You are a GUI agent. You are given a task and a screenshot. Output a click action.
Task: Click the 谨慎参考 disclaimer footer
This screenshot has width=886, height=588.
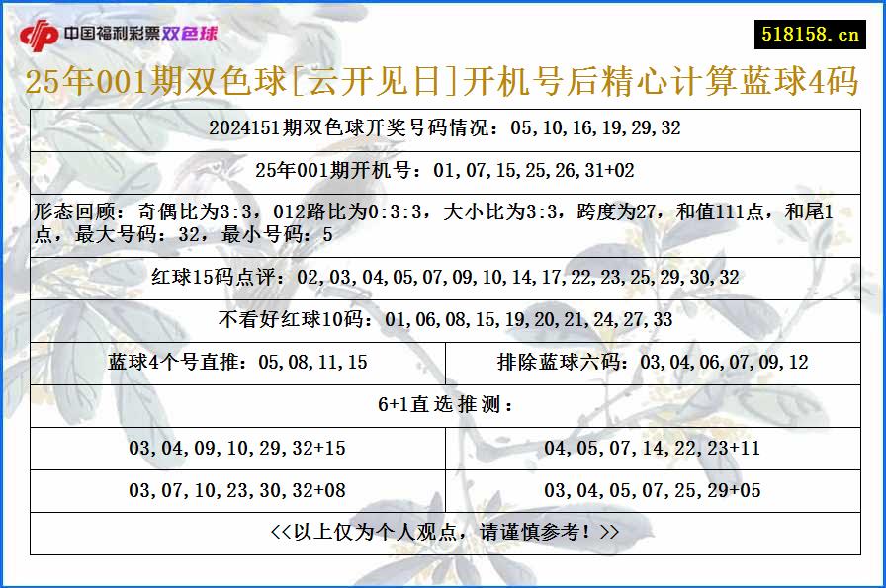tap(443, 530)
